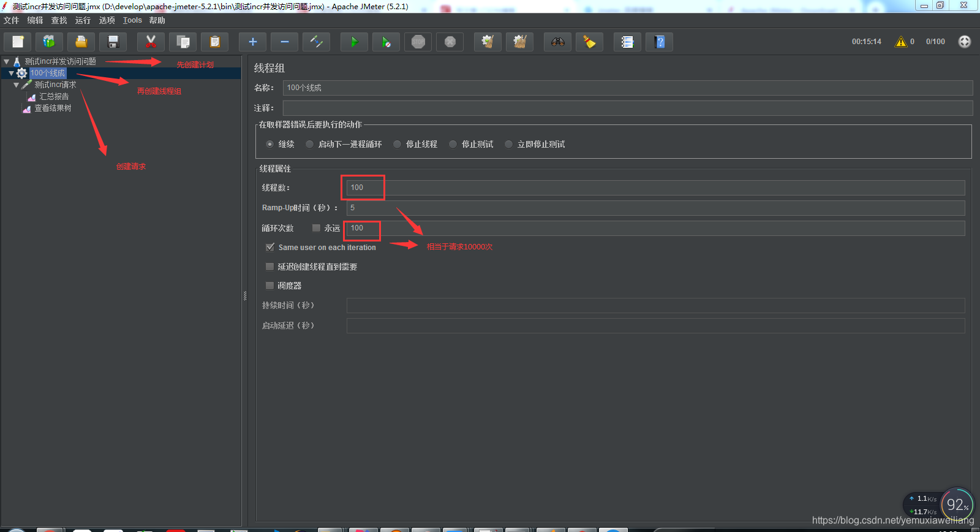
Task: Enable delay thread creation (延迟创建线程直到需要) checkbox
Action: pos(269,267)
